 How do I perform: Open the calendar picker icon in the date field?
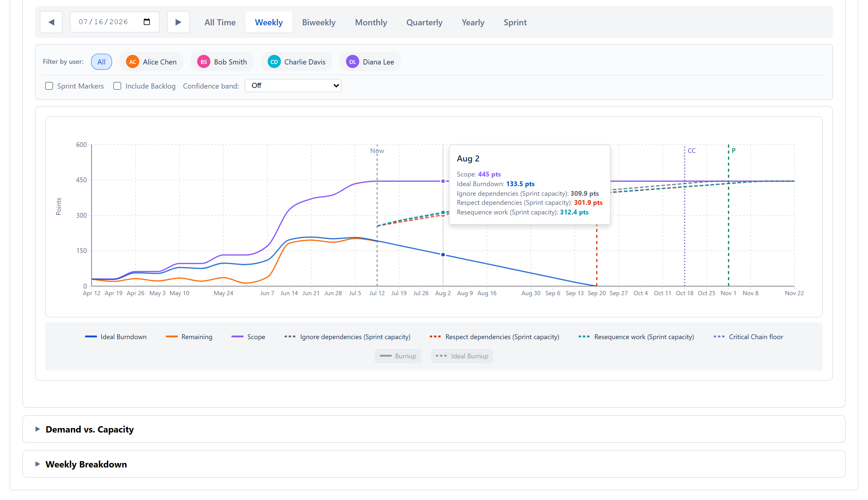[147, 22]
